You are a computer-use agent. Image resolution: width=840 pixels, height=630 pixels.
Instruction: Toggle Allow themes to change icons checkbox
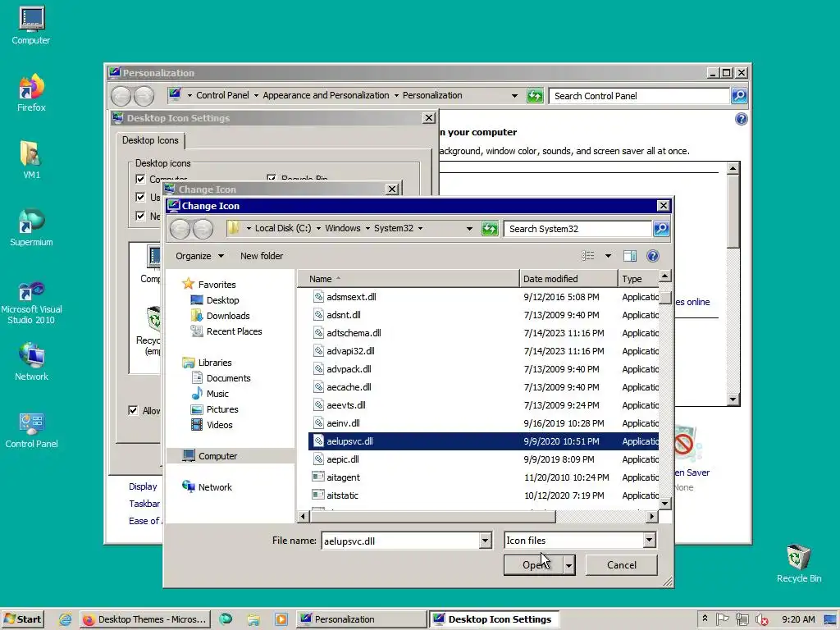pos(133,410)
